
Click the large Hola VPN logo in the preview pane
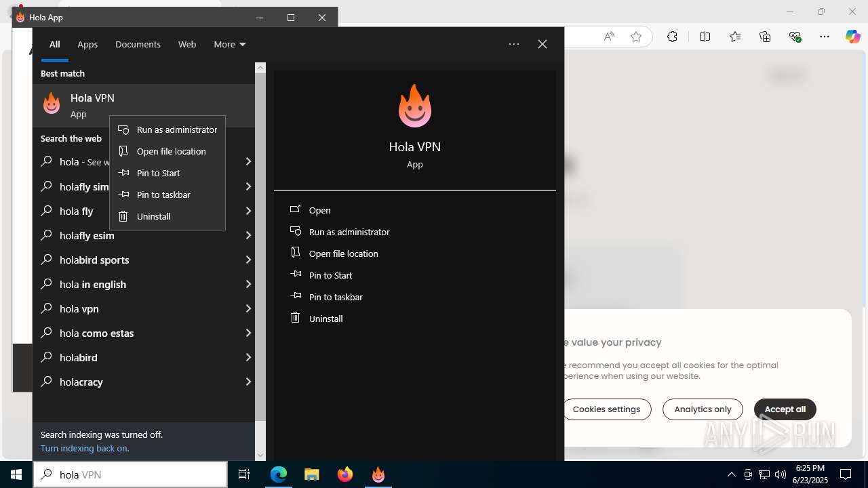click(x=415, y=106)
